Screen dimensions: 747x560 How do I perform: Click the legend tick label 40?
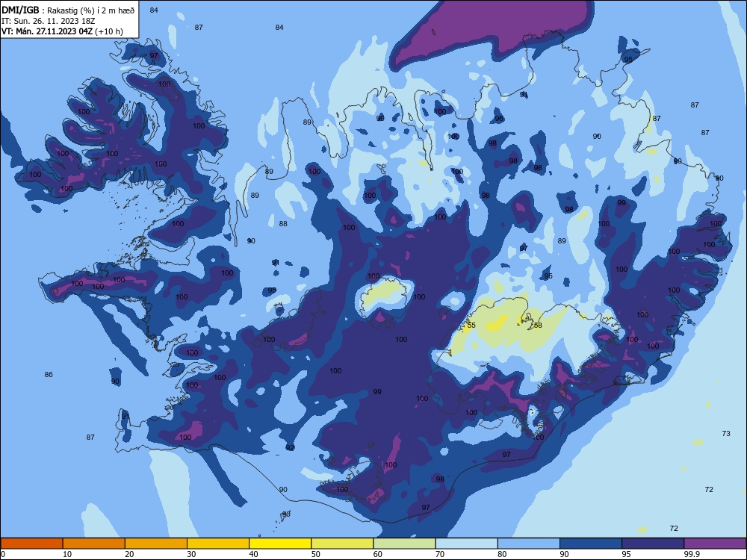tap(253, 554)
